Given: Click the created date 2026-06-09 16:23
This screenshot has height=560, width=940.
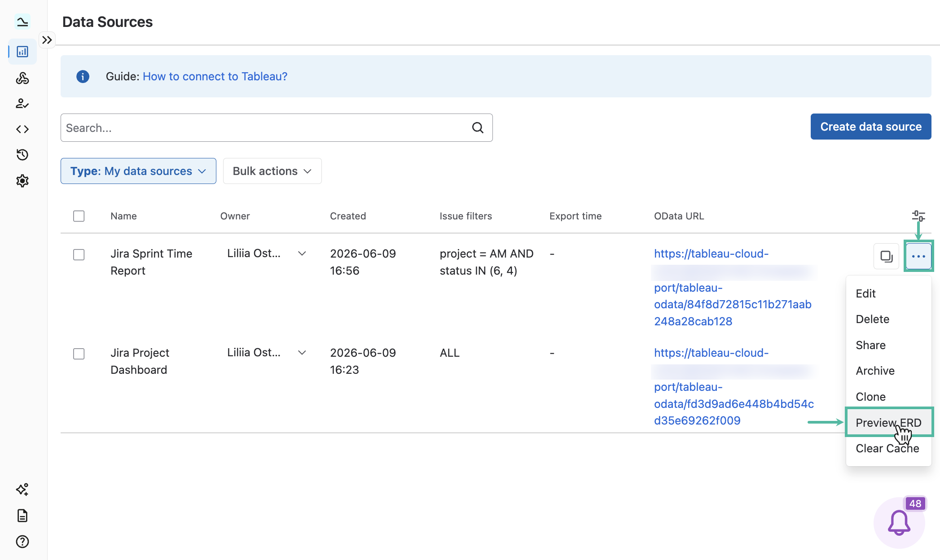Looking at the screenshot, I should click(363, 361).
